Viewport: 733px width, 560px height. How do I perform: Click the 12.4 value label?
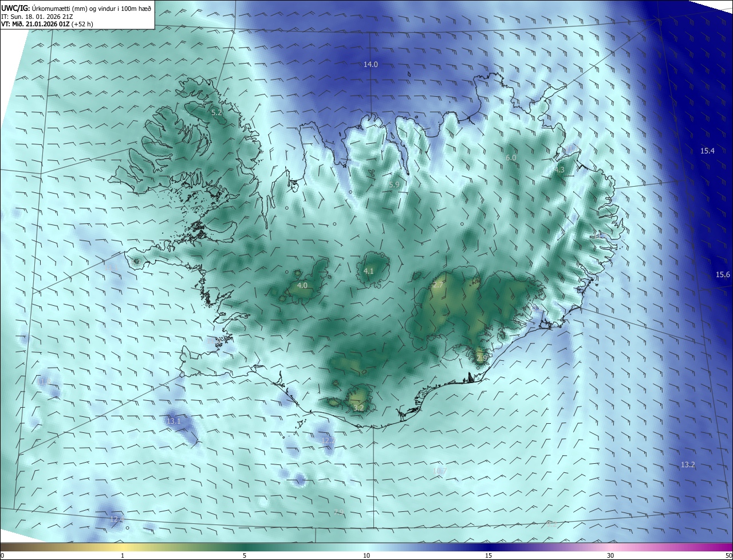tap(116, 519)
